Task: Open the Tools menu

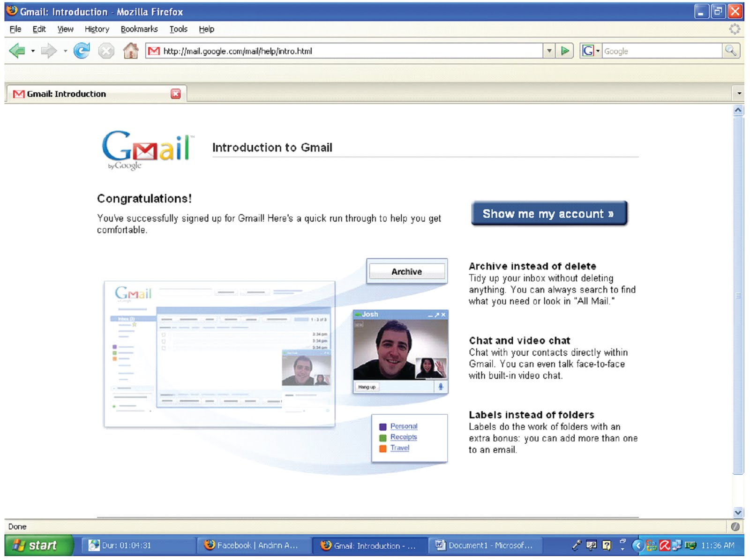Action: (x=178, y=29)
